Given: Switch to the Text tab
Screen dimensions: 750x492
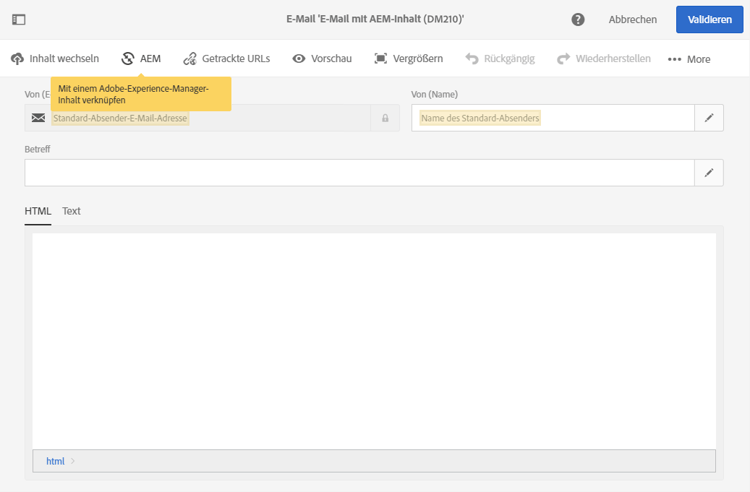Looking at the screenshot, I should pyautogui.click(x=71, y=211).
